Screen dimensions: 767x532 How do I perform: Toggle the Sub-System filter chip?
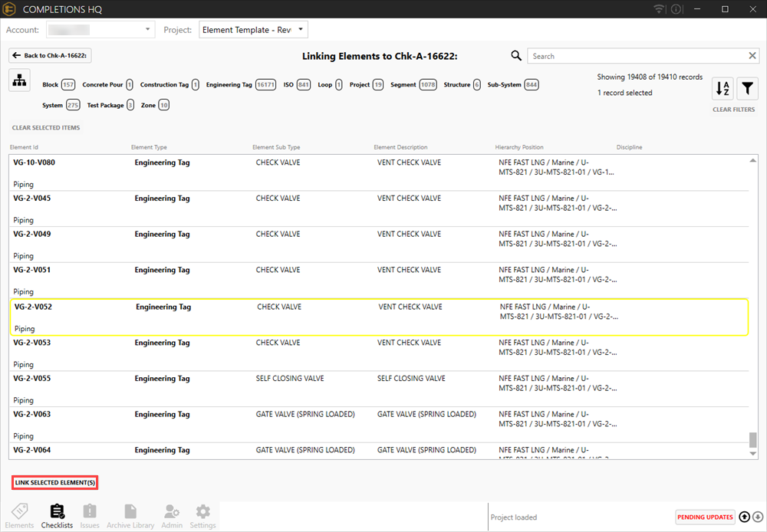pos(512,85)
